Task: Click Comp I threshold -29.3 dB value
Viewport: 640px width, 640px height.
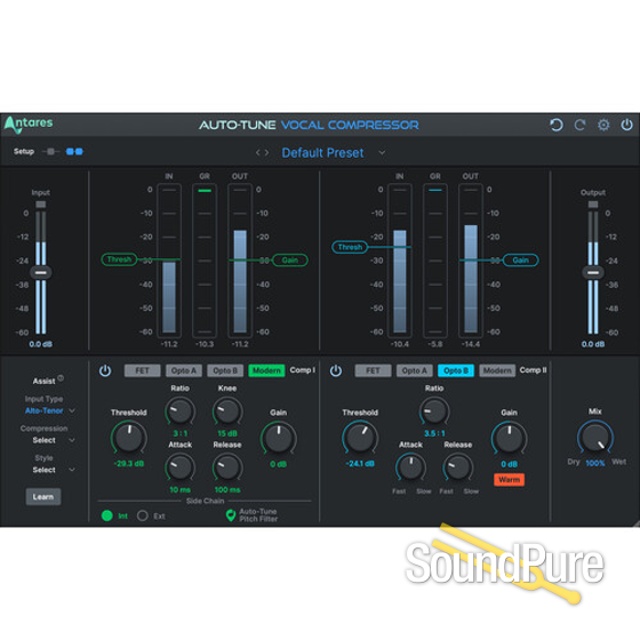Action: (129, 464)
